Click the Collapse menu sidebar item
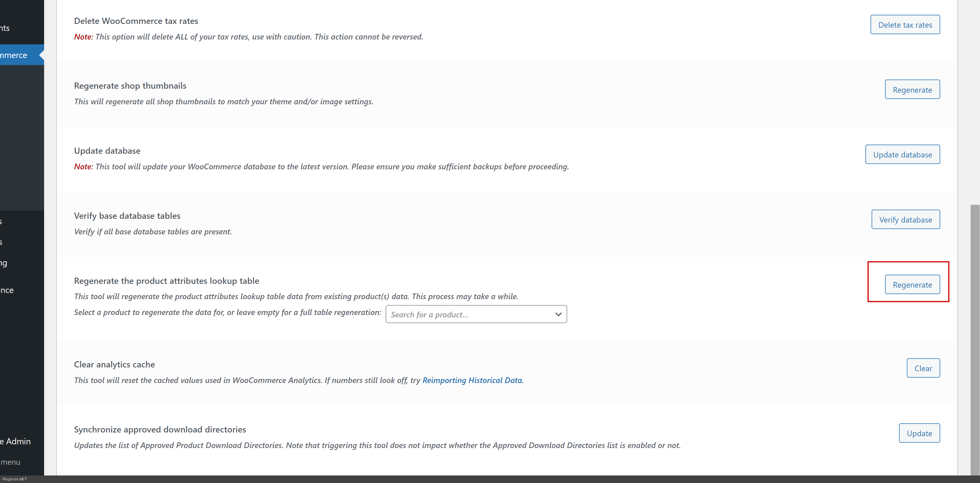Screen dimensions: 980x483 tap(11, 462)
